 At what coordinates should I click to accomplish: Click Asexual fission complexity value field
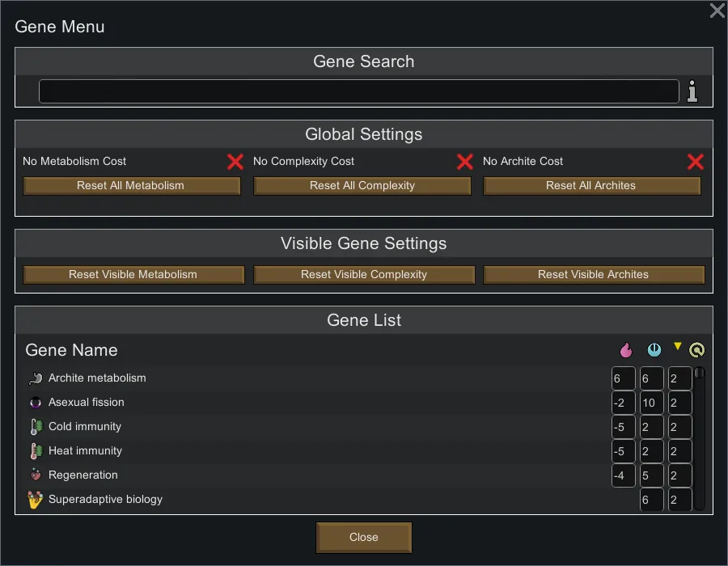(x=651, y=403)
